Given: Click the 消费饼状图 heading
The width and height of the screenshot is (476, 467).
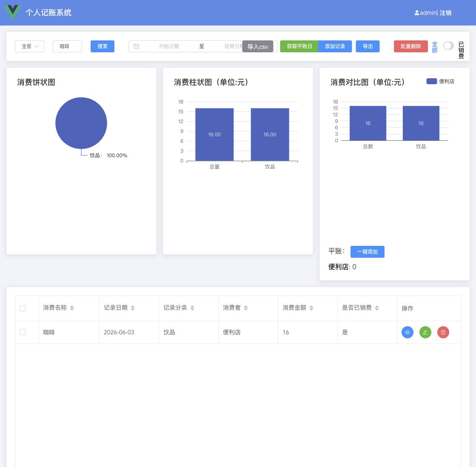Looking at the screenshot, I should click(x=36, y=82).
